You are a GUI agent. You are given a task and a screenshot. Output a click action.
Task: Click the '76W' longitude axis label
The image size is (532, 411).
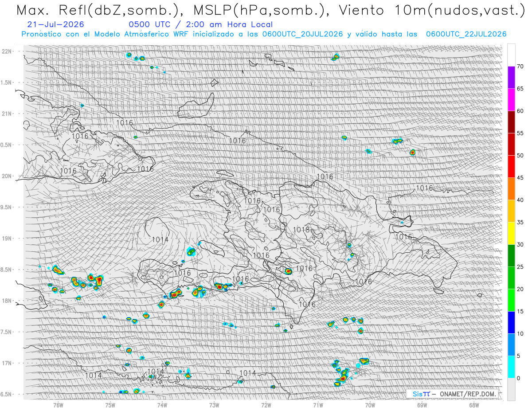(x=58, y=405)
